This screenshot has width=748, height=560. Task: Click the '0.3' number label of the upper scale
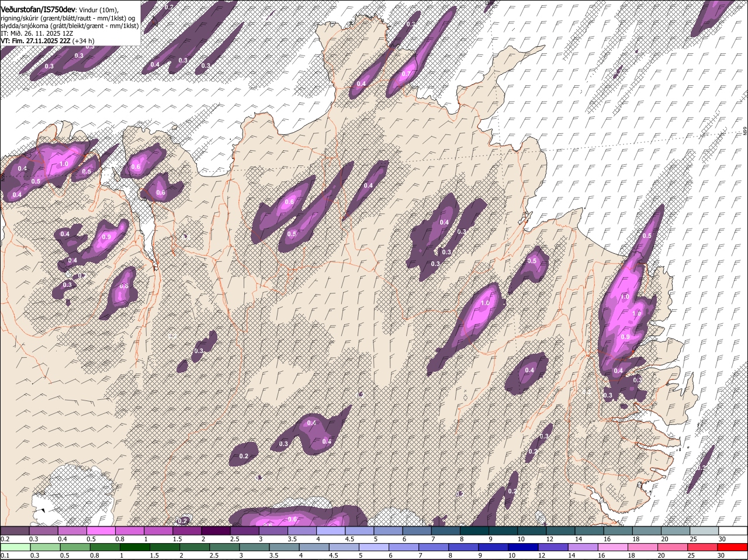[x=34, y=538]
